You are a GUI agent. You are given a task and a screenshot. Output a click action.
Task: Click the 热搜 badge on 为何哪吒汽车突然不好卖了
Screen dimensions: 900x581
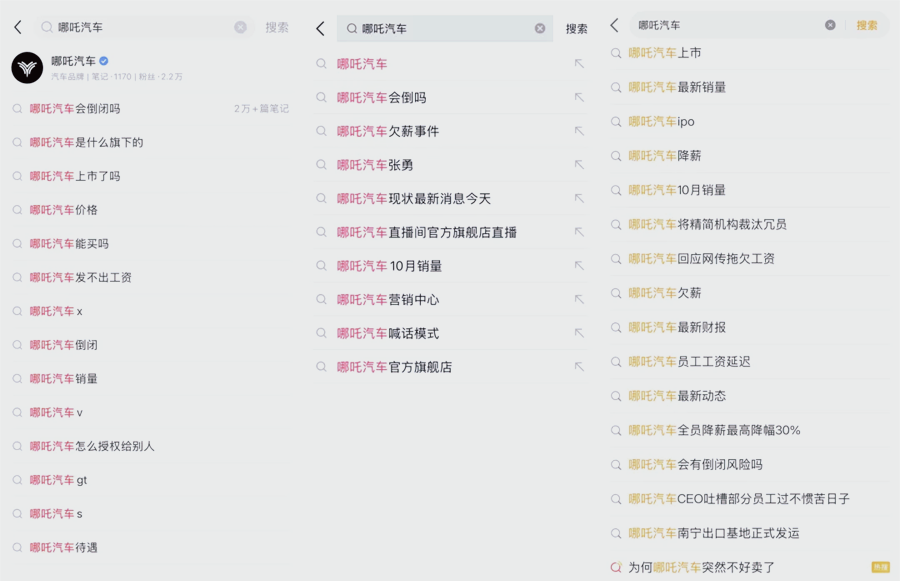tap(880, 567)
